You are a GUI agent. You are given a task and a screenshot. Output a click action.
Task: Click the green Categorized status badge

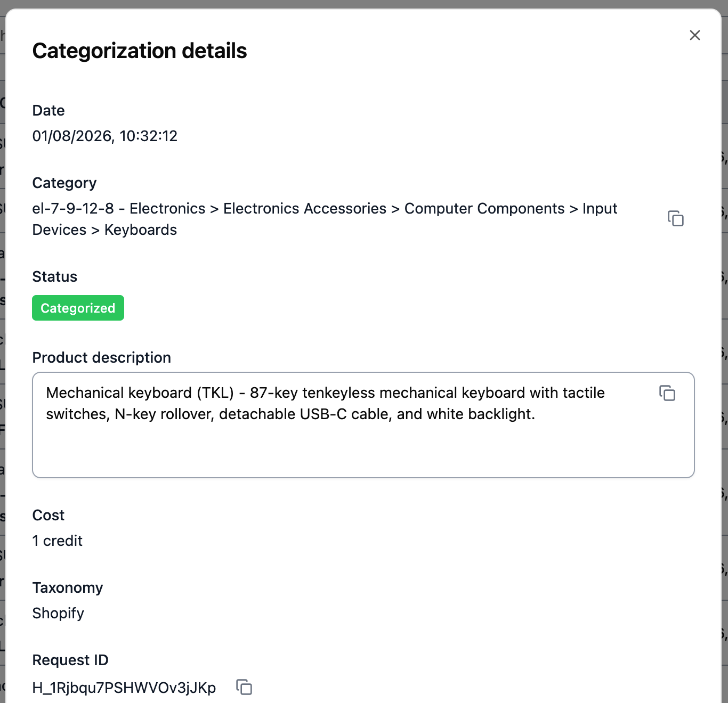78,308
